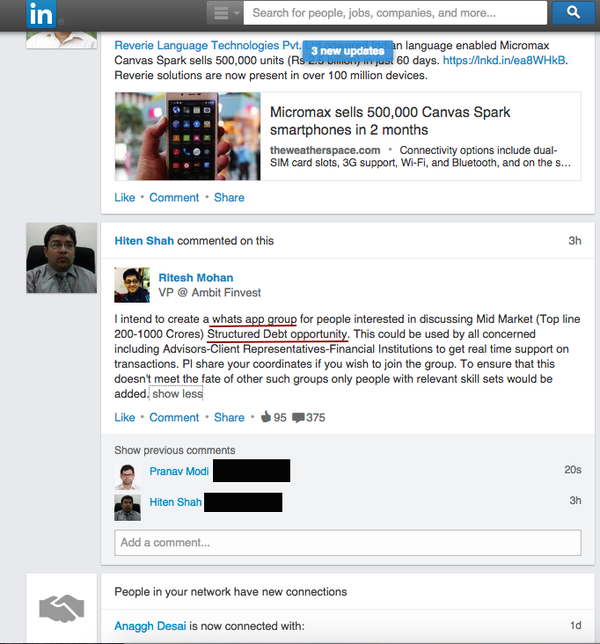This screenshot has height=644, width=600.
Task: Open the 3 new updates notification
Action: click(347, 51)
